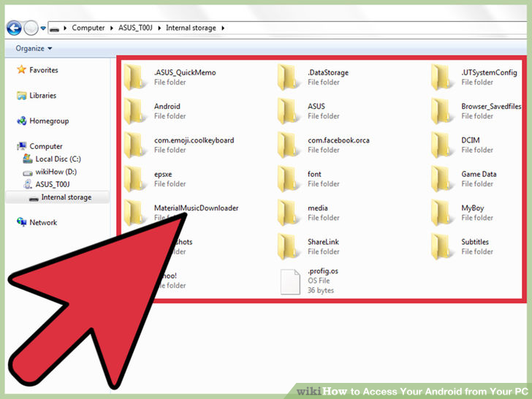Select Homegroup in the navigation pane
The width and height of the screenshot is (532, 399).
click(x=49, y=121)
